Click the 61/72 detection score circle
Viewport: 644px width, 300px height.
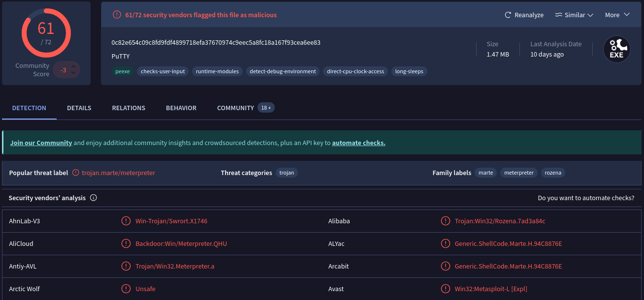coord(46,33)
